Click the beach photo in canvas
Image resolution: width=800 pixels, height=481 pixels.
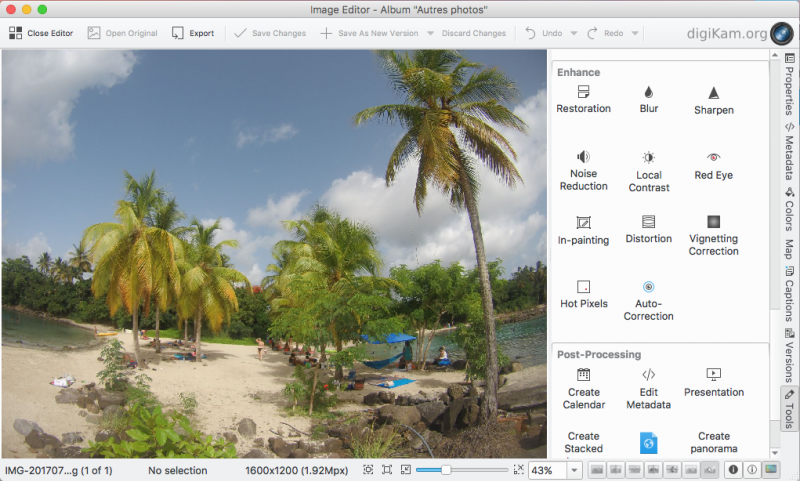(x=274, y=254)
